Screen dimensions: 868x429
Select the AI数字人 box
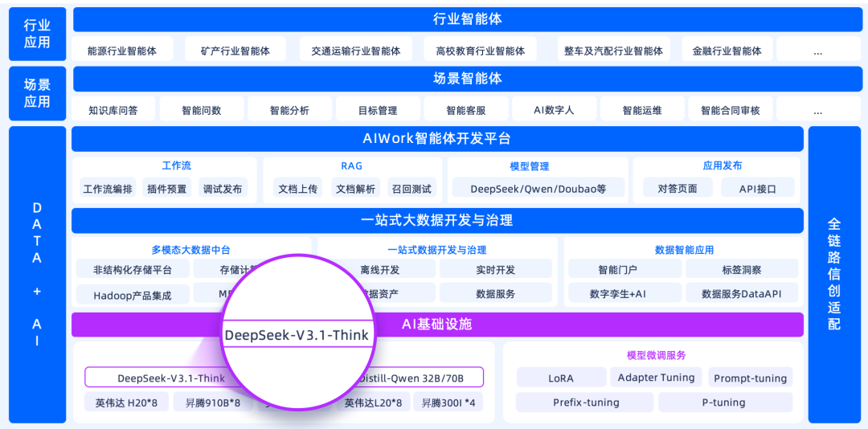tap(554, 109)
